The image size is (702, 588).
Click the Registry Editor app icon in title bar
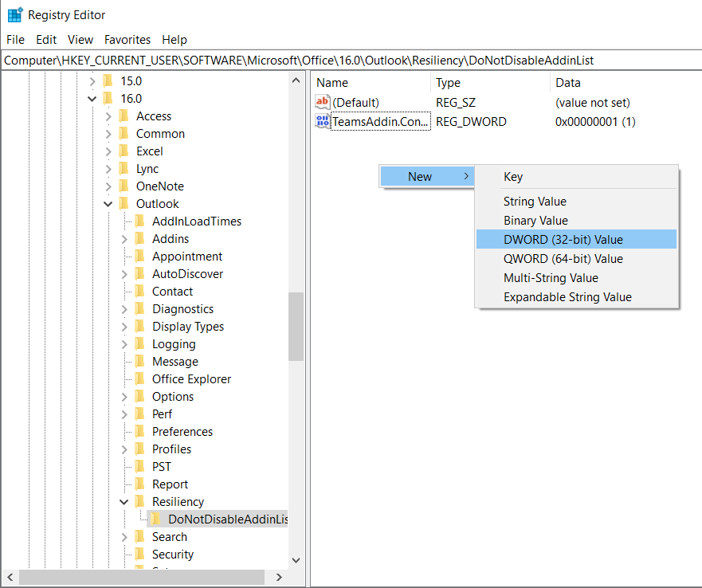coord(14,14)
